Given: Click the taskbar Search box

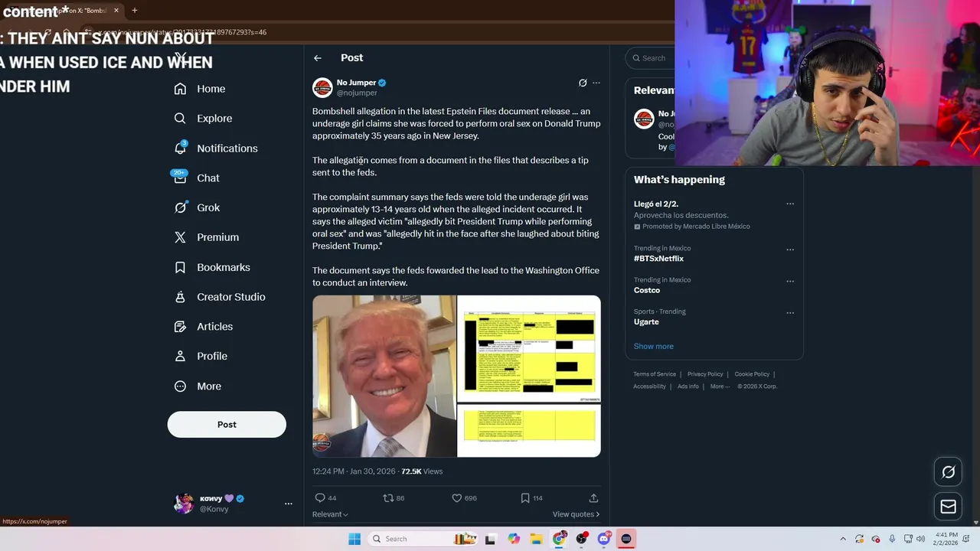Looking at the screenshot, I should click(423, 539).
